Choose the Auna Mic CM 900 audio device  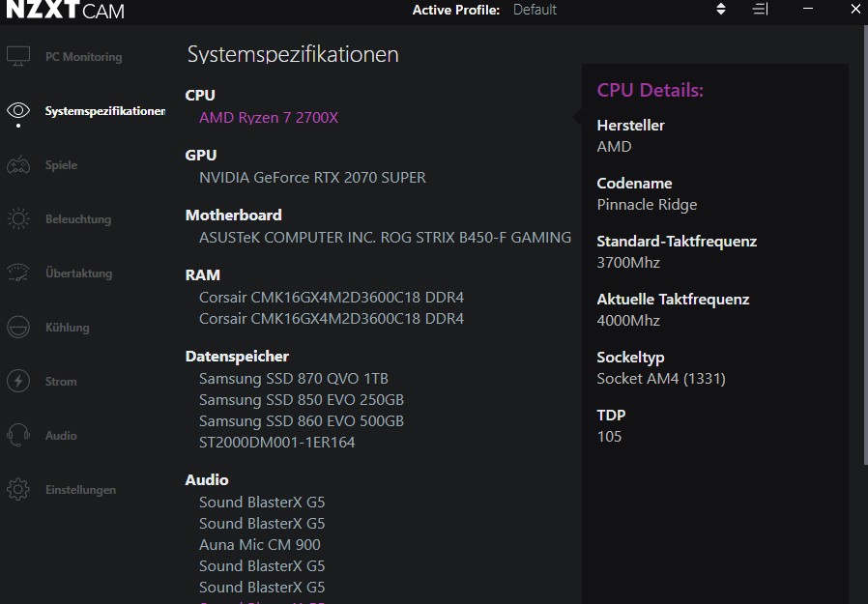260,545
